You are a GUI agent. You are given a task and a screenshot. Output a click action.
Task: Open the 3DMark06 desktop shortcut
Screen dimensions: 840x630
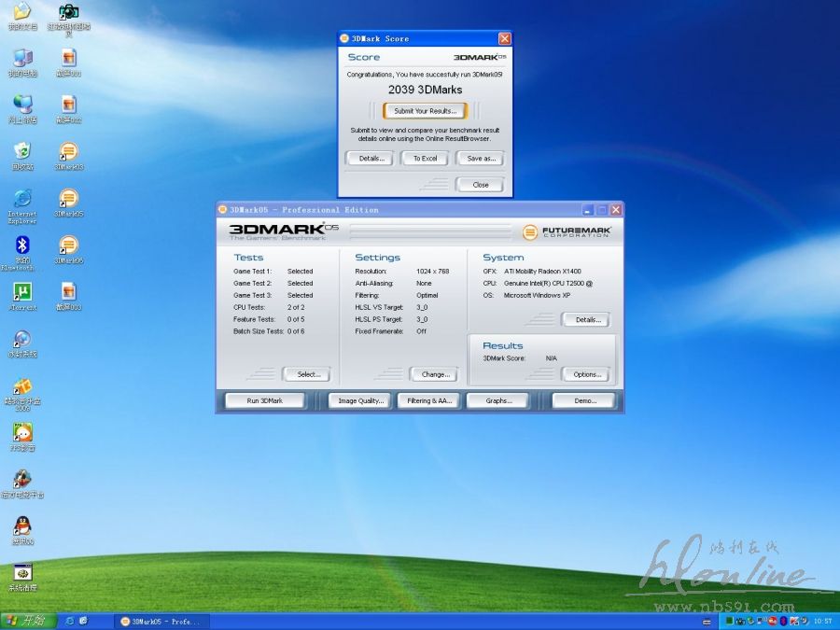click(68, 246)
